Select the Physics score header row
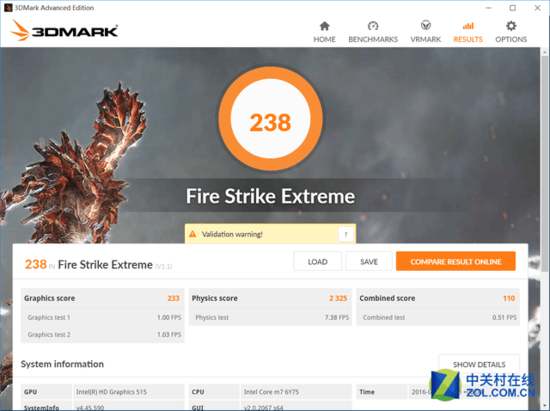Screen dimensions: 550x411 click(270, 298)
